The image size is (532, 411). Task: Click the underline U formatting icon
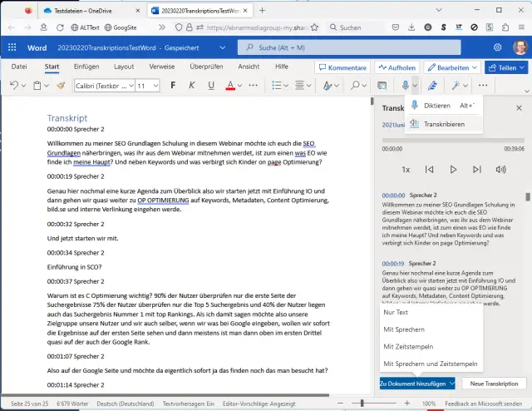pos(209,85)
